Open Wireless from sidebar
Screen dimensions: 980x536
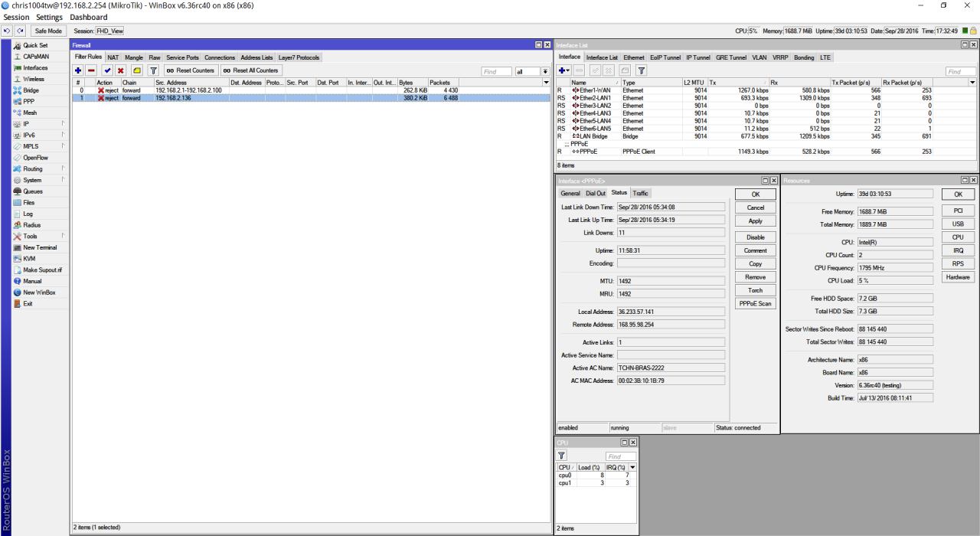tap(34, 79)
